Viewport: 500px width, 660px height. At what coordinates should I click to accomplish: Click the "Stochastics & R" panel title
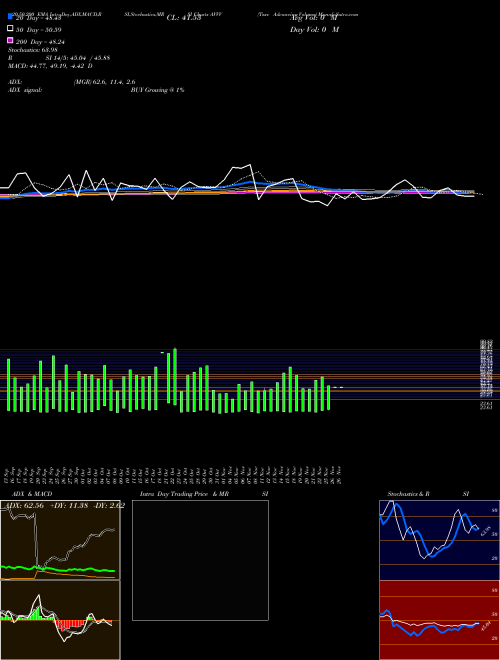(408, 494)
